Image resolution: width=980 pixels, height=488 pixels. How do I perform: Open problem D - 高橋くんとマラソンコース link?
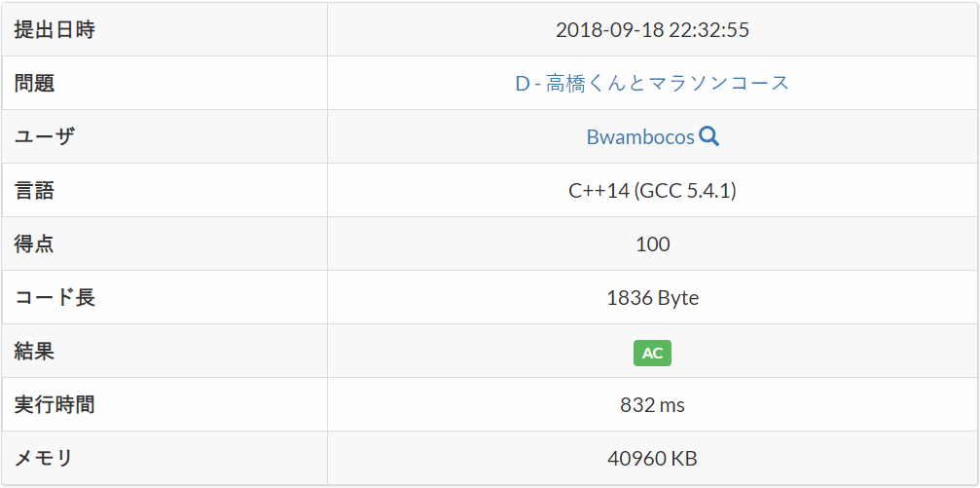click(x=652, y=84)
